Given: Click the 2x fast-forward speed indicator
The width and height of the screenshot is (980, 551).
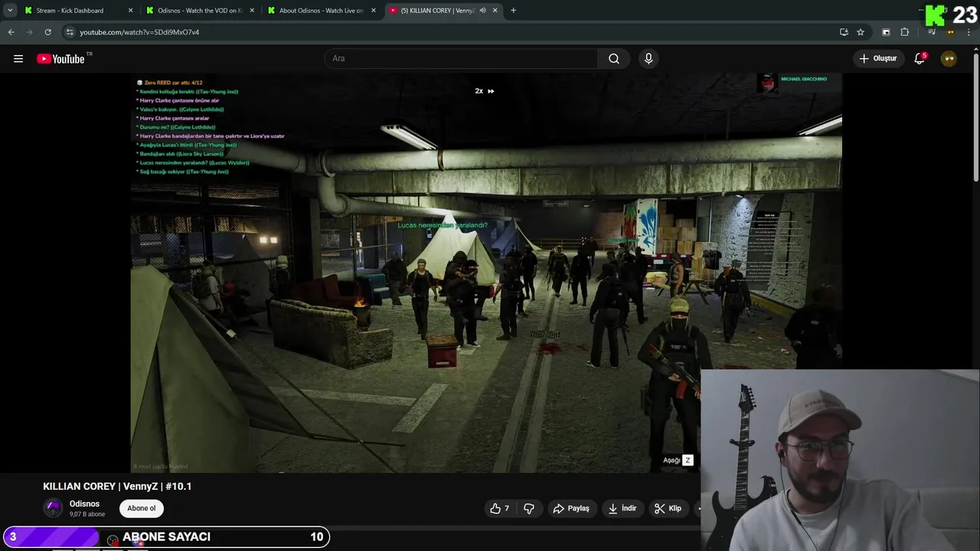Looking at the screenshot, I should [x=485, y=91].
